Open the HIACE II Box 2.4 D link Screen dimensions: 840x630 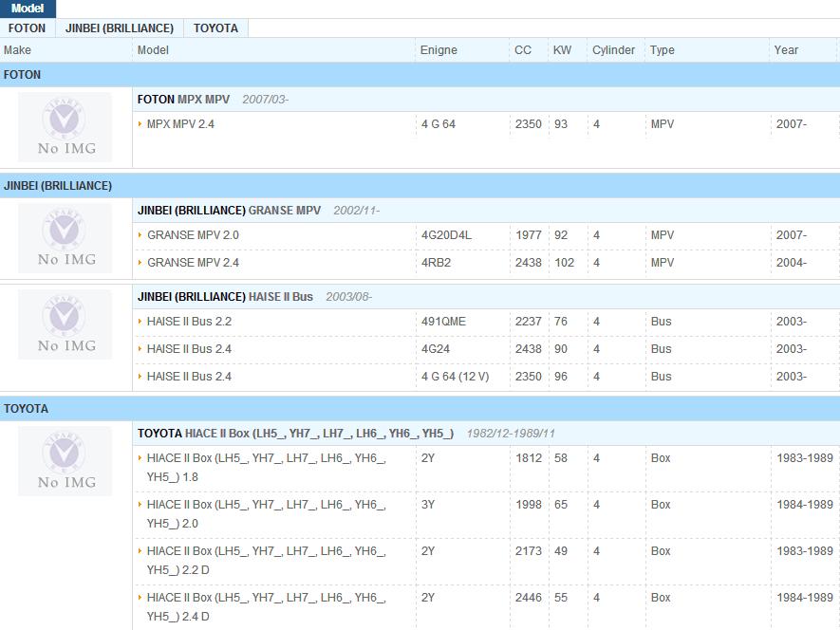tap(266, 606)
